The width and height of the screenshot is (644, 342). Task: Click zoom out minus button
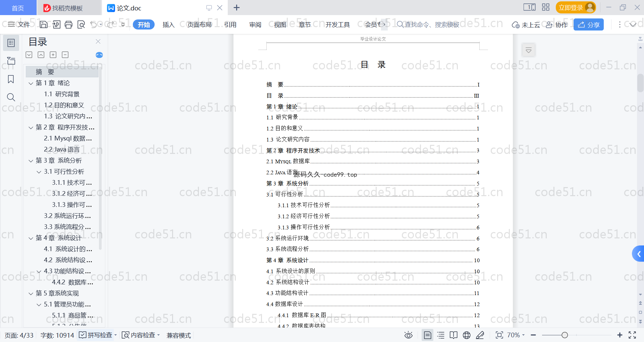(x=533, y=335)
